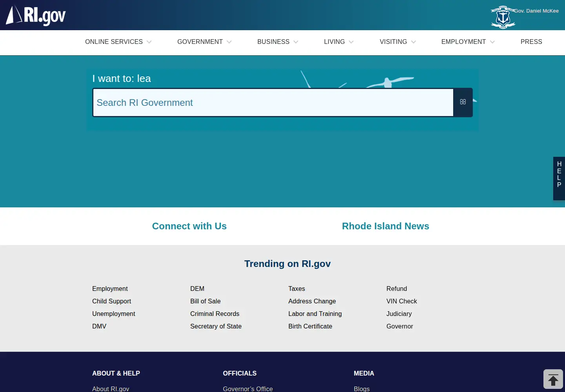The image size is (565, 392).
Task: Open the EMPLOYMENT menu
Action: (x=463, y=42)
